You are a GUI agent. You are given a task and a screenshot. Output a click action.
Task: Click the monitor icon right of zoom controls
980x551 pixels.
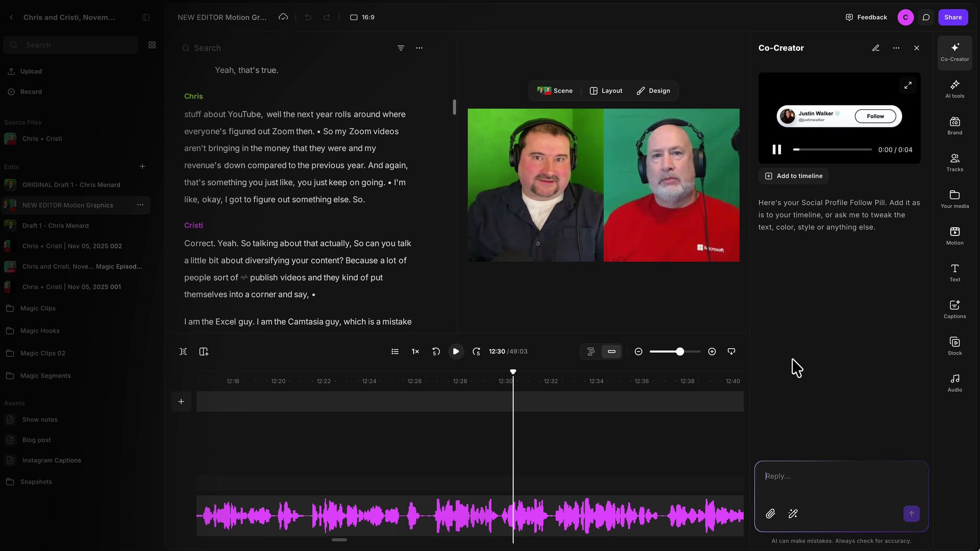[731, 352]
